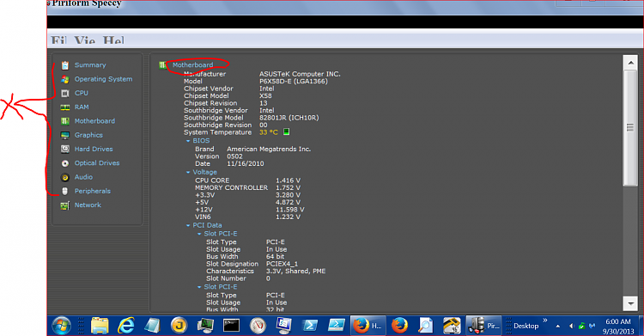Click the model value 'P6X58D-E (LGA1366)'
Screen dimensions: 644x336
[x=294, y=82]
